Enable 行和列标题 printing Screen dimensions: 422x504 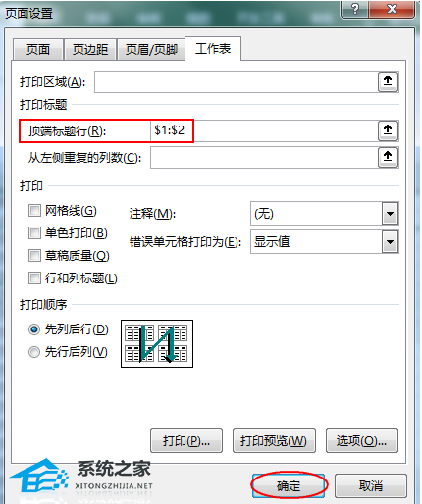tap(34, 278)
